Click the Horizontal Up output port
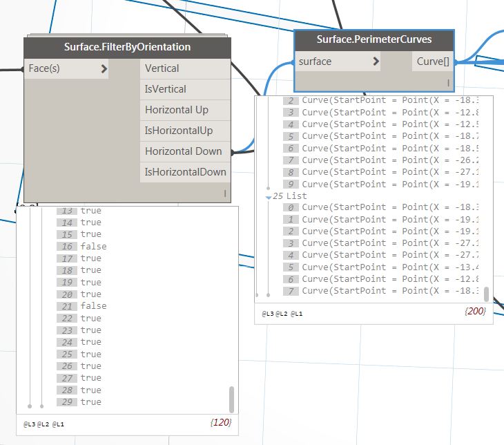Image resolution: width=504 pixels, height=445 pixels. pyautogui.click(x=184, y=110)
